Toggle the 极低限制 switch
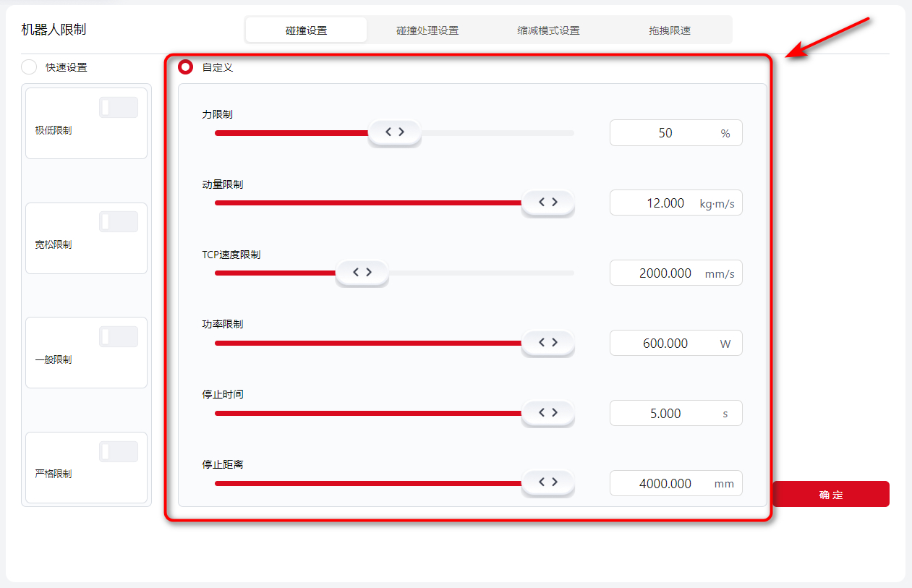This screenshot has height=588, width=912. 118,108
